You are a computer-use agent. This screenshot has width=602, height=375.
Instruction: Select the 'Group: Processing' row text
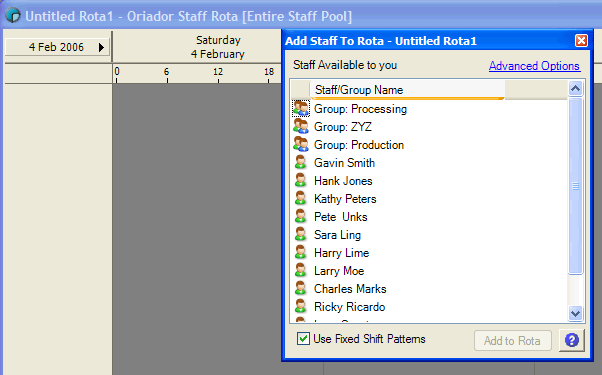tap(360, 109)
